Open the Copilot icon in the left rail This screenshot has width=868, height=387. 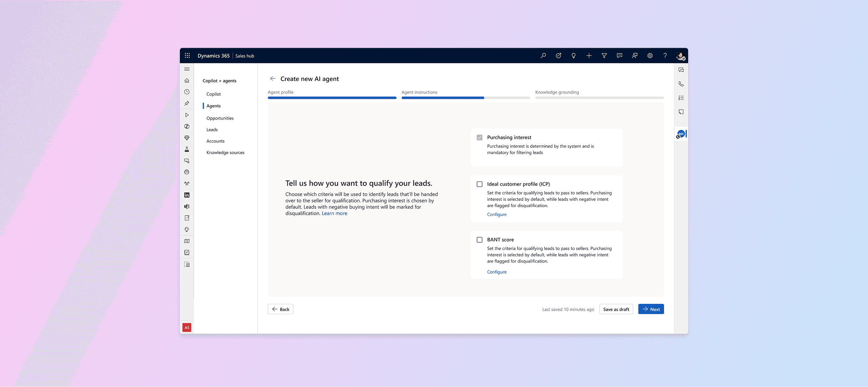click(x=187, y=127)
